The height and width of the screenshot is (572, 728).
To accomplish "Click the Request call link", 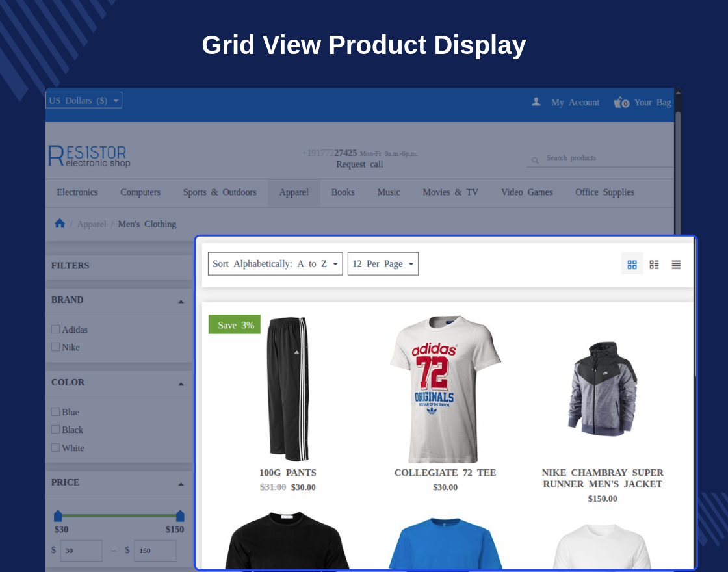I will [359, 164].
